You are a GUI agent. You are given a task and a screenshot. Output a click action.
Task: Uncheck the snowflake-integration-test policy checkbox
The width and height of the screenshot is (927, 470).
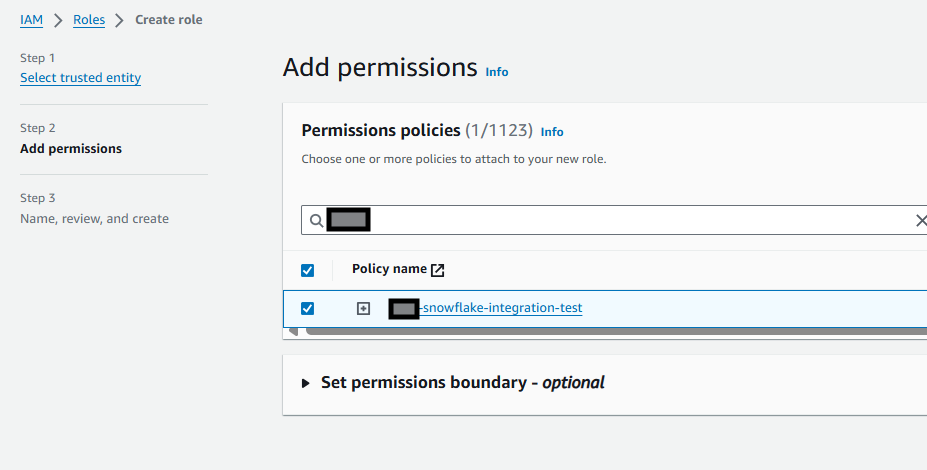pos(307,308)
